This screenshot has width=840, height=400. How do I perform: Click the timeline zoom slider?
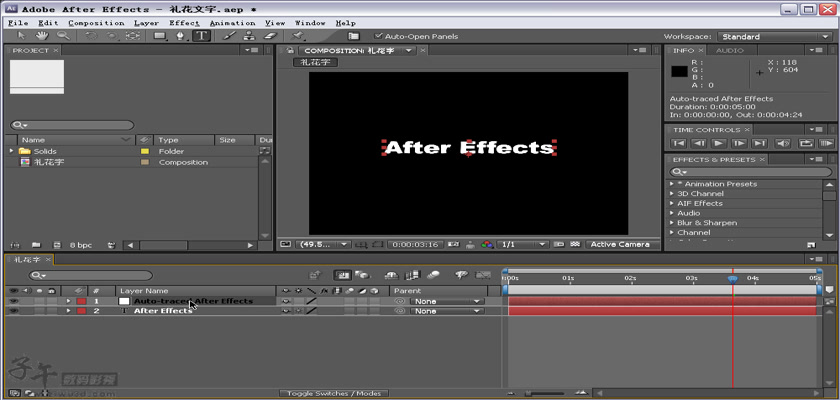(544, 394)
